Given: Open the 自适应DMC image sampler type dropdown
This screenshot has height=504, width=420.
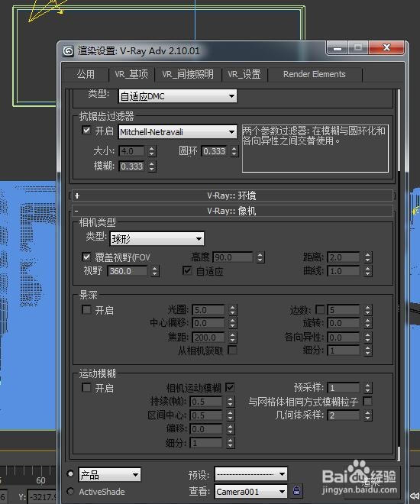Looking at the screenshot, I should coord(178,96).
